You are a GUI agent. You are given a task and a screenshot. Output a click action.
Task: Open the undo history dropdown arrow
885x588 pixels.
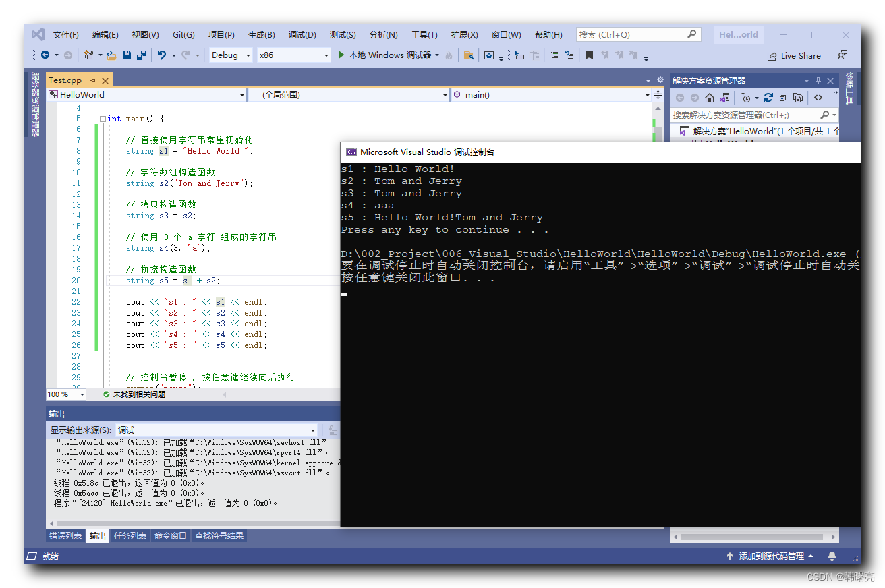[173, 55]
